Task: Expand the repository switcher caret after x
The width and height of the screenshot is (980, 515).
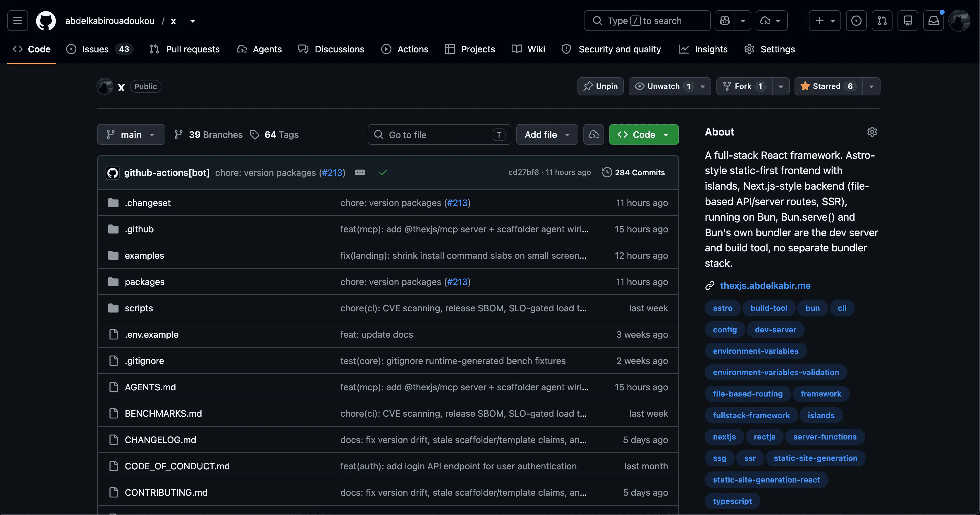Action: coord(192,21)
